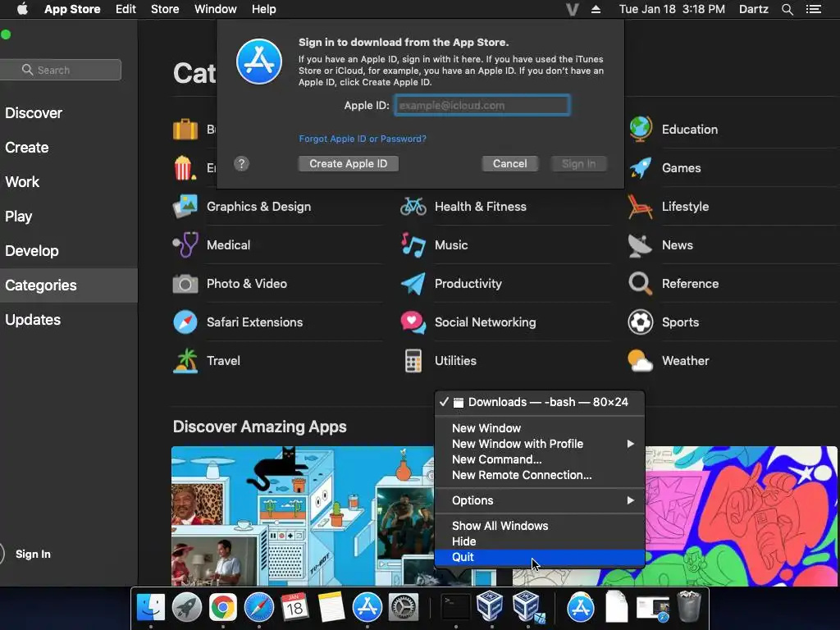Open the Store menu
Viewport: 840px width, 630px height.
click(165, 9)
